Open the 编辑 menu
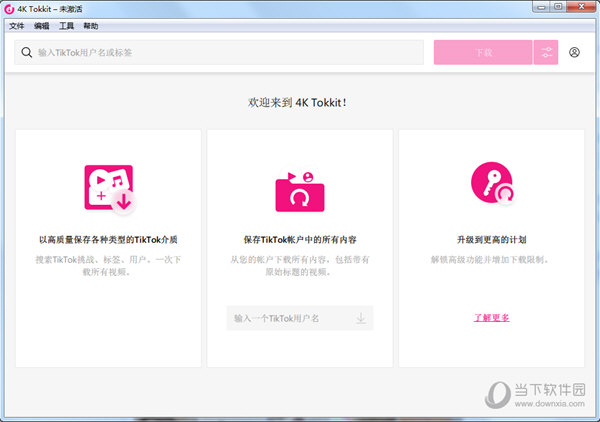This screenshot has height=422, width=600. pos(41,26)
